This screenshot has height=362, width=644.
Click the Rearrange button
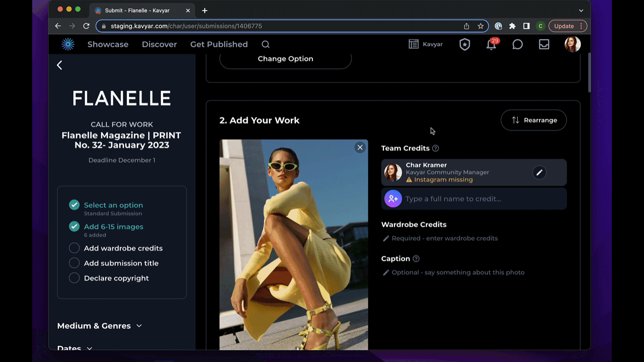(534, 120)
